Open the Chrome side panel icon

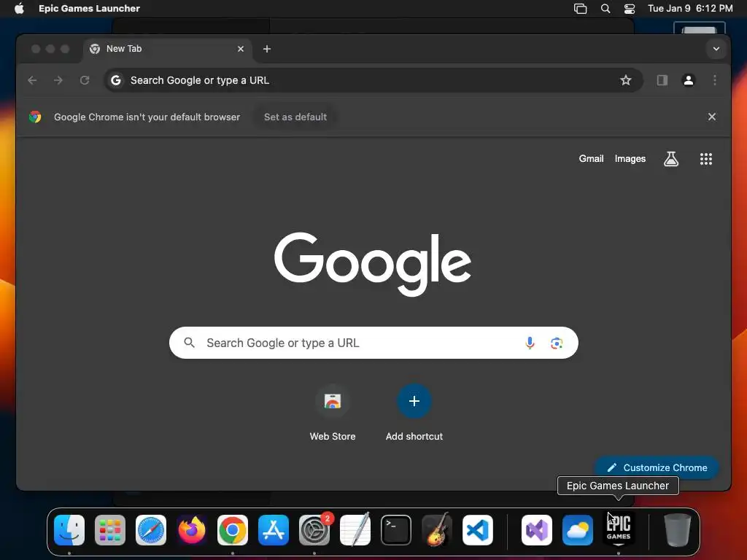pyautogui.click(x=662, y=80)
